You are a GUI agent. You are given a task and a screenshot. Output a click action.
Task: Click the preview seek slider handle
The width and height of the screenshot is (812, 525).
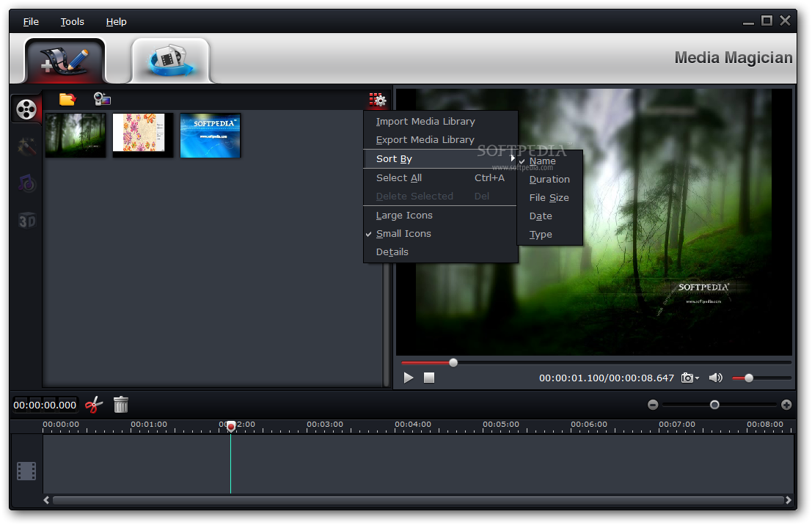pos(453,362)
